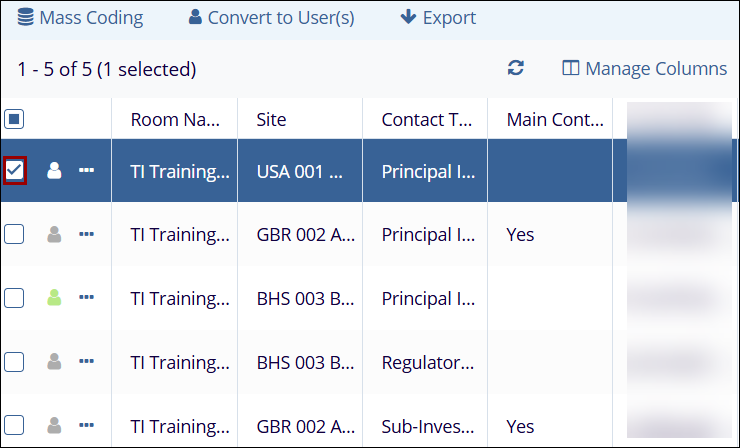740x448 pixels.
Task: Sort by the Room Name column header
Action: click(175, 120)
